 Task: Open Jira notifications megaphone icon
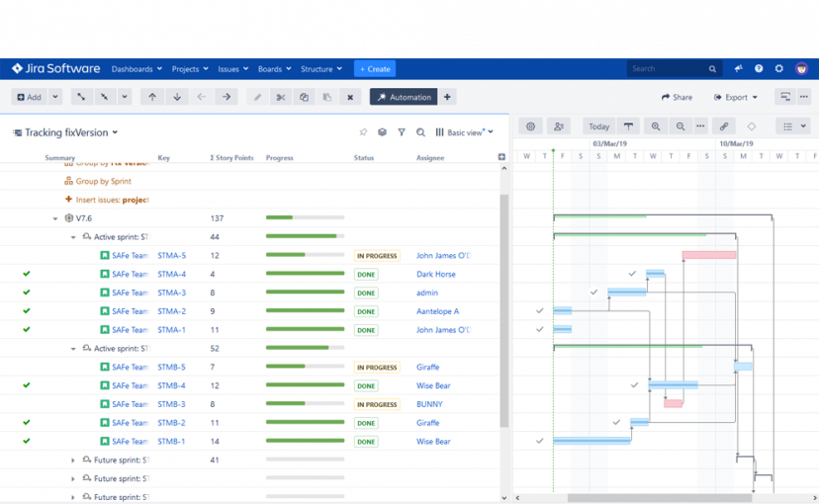pyautogui.click(x=738, y=68)
